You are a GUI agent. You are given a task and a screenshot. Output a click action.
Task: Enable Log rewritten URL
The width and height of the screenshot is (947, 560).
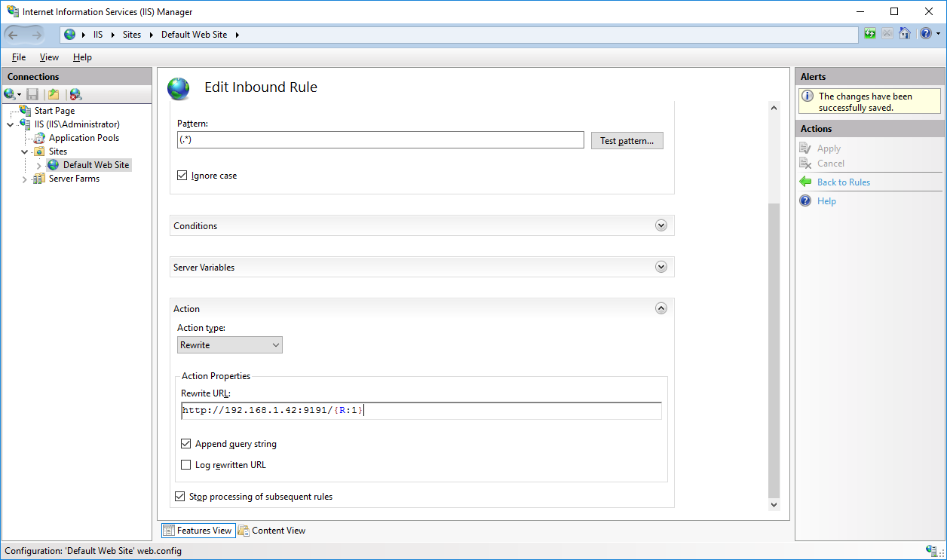click(185, 464)
